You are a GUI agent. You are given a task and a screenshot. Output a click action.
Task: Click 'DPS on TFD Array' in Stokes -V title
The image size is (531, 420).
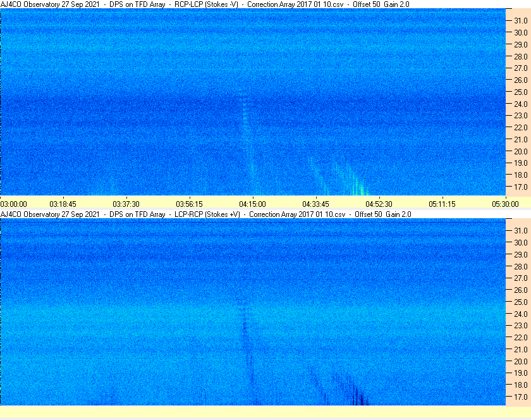[x=137, y=4]
